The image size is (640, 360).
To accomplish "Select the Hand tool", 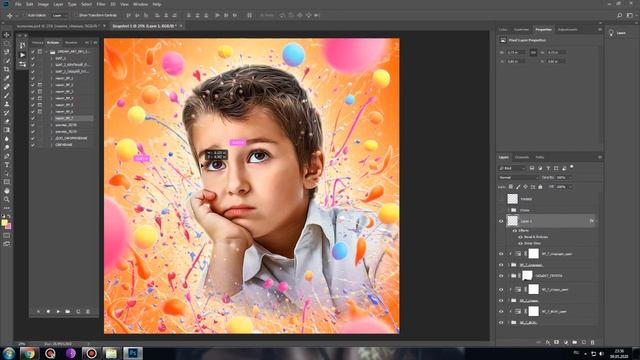I will tap(7, 191).
